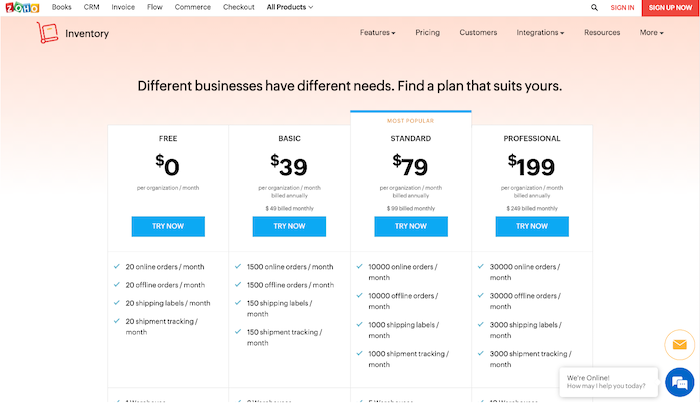This screenshot has width=700, height=420.
Task: Click the checkmark beside 20 online orders
Action: (117, 266)
